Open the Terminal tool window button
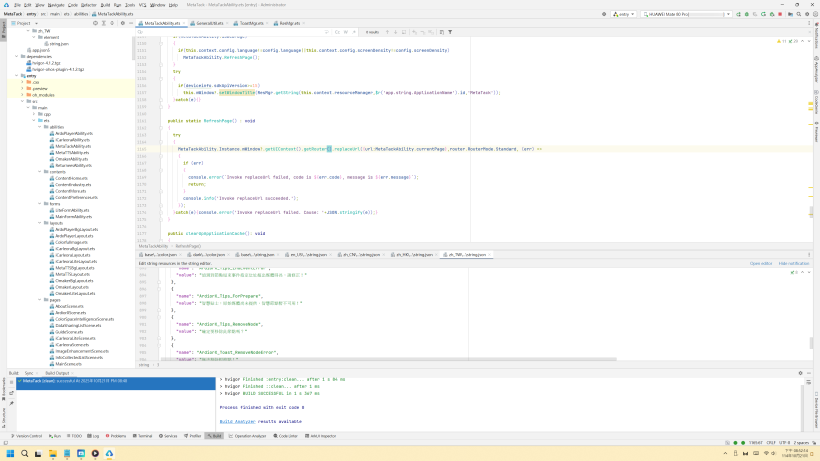The height and width of the screenshot is (461, 820). 143,436
